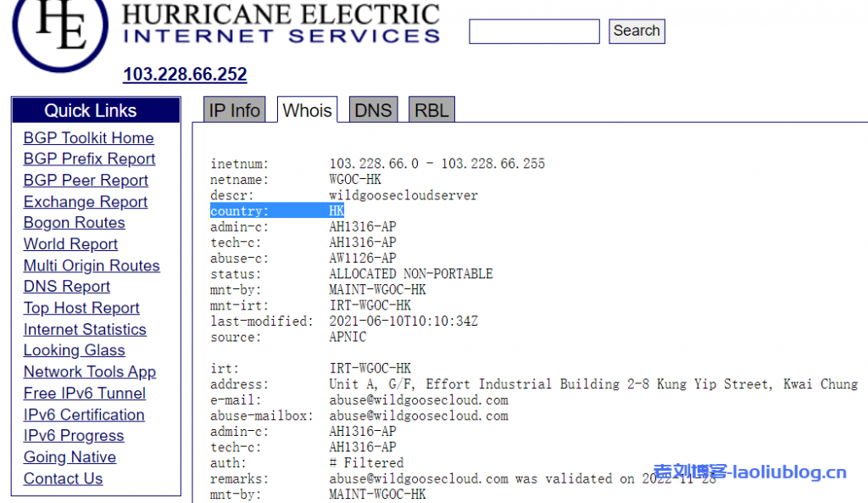868x503 pixels.
Task: Open the Looking Glass link
Action: [74, 350]
